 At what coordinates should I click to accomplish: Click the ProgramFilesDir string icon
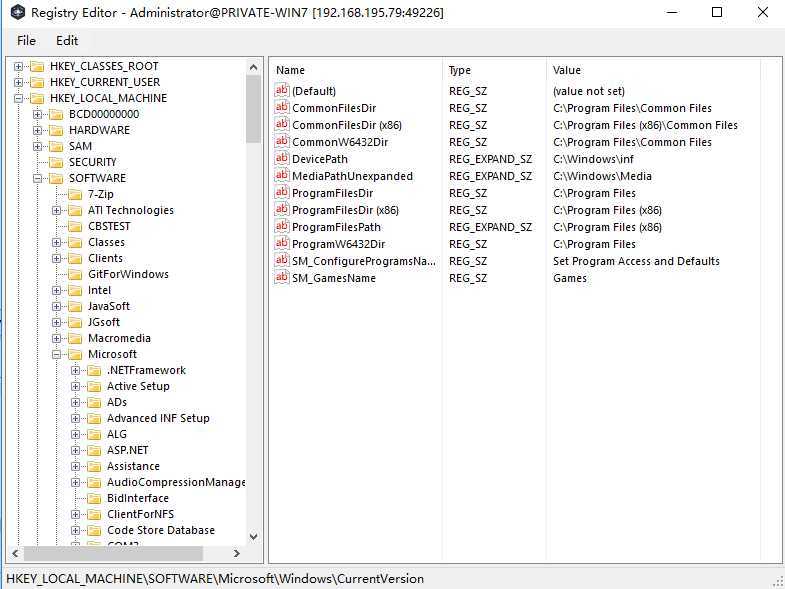coord(282,192)
